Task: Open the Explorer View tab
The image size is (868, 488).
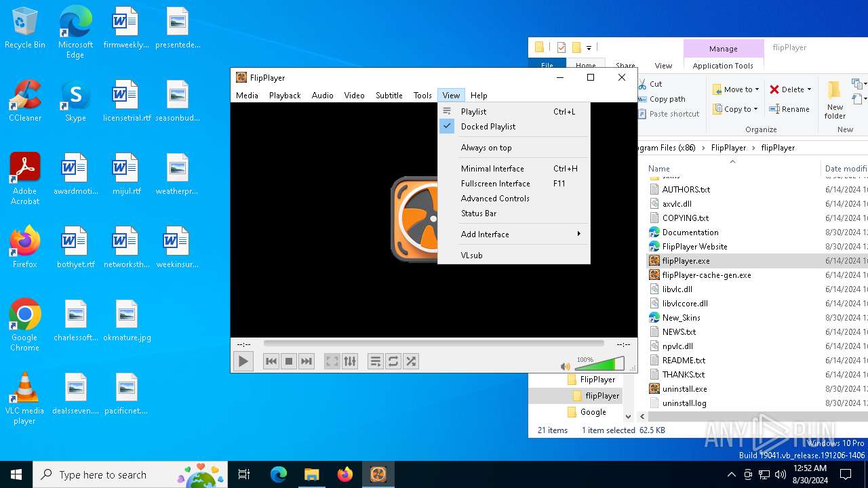Action: pos(663,66)
